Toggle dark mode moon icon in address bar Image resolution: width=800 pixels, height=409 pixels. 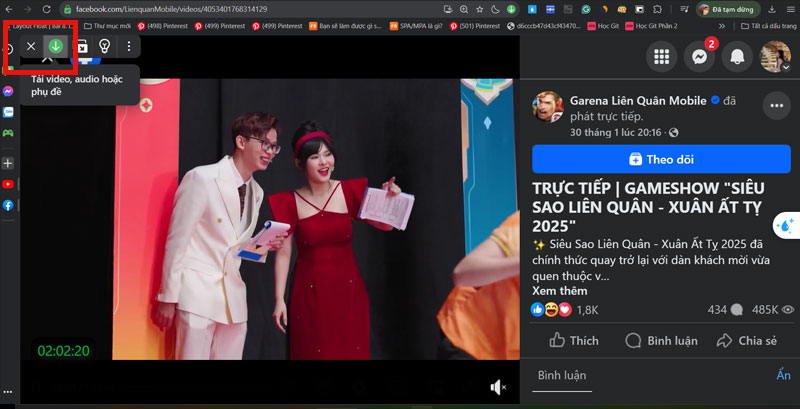click(495, 9)
